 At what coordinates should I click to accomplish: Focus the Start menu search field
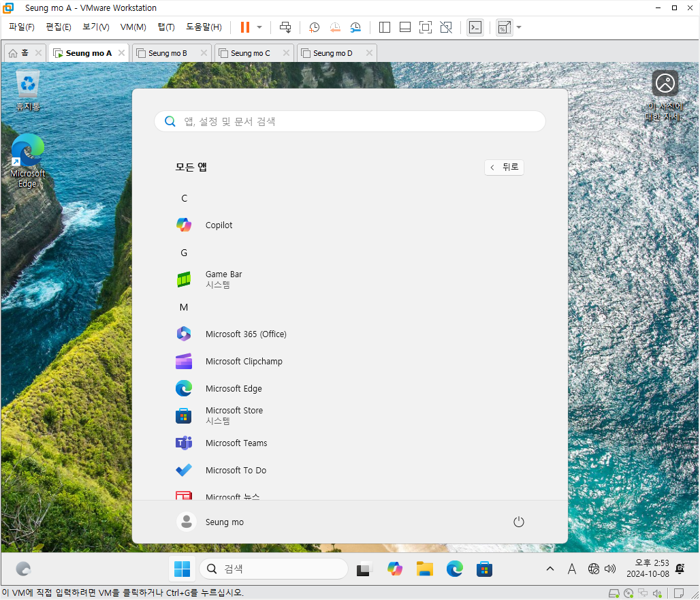(x=350, y=121)
